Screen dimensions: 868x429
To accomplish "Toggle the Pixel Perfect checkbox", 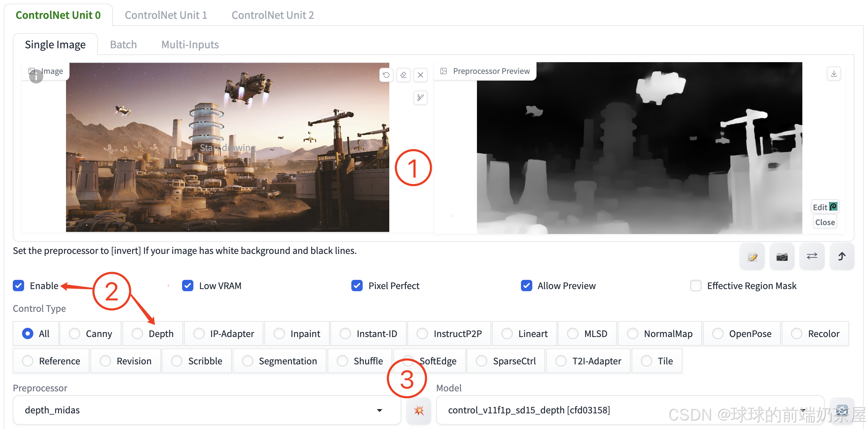I will [x=357, y=286].
